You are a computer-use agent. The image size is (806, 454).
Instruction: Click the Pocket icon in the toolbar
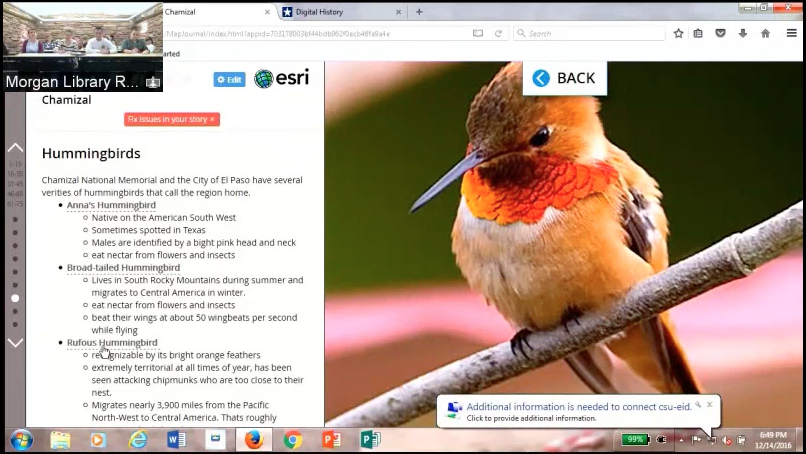pyautogui.click(x=721, y=33)
